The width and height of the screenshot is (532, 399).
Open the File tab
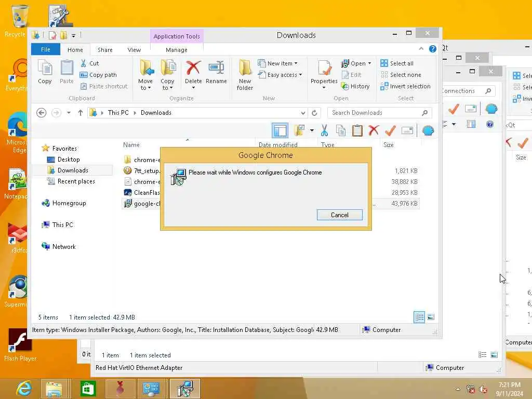coord(46,49)
